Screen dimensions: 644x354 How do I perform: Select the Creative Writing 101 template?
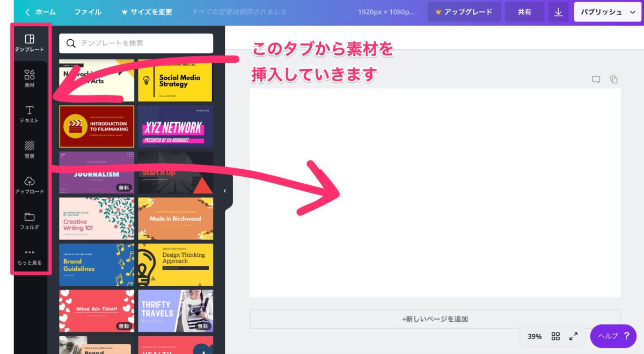point(97,219)
